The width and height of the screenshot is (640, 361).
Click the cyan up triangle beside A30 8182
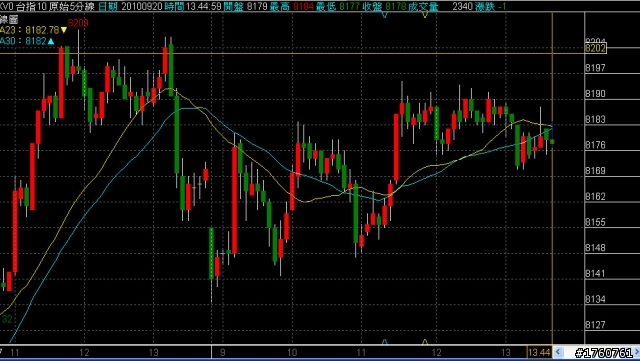coord(51,41)
